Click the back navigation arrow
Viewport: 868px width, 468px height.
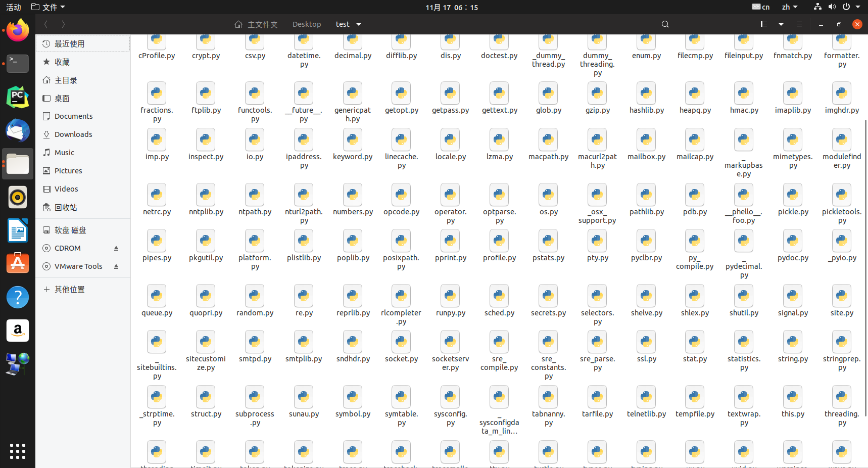[x=46, y=24]
